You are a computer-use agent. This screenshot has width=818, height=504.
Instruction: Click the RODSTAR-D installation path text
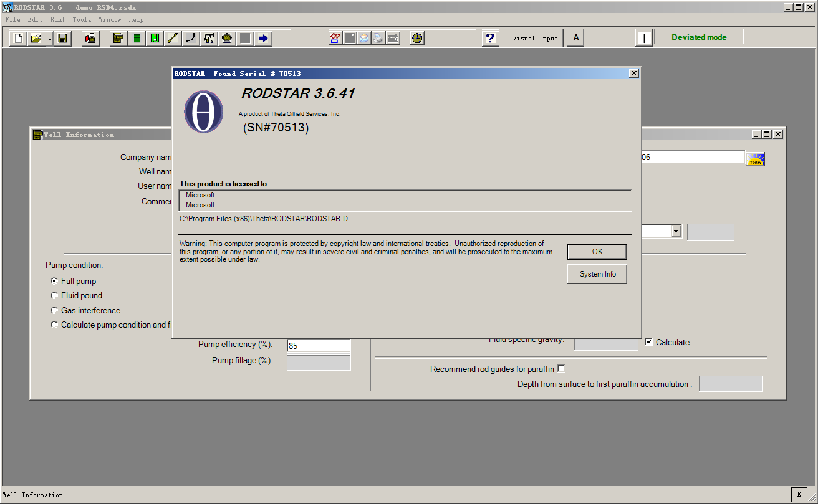(264, 219)
